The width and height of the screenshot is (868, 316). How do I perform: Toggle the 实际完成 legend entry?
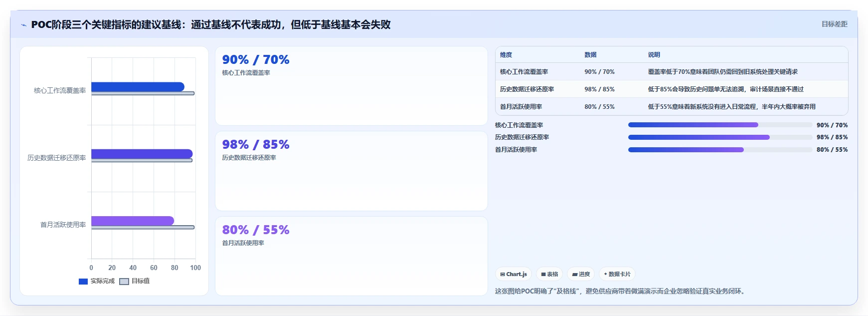click(97, 281)
